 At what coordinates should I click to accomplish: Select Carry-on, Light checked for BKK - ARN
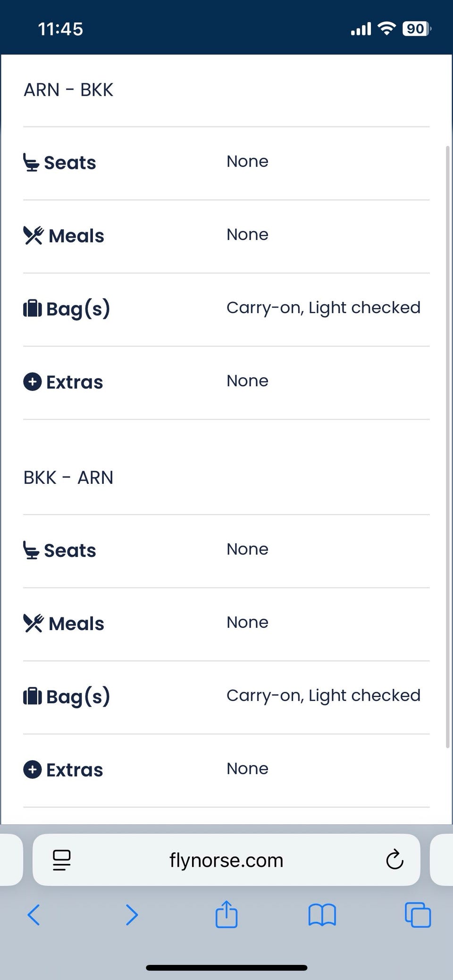point(323,696)
